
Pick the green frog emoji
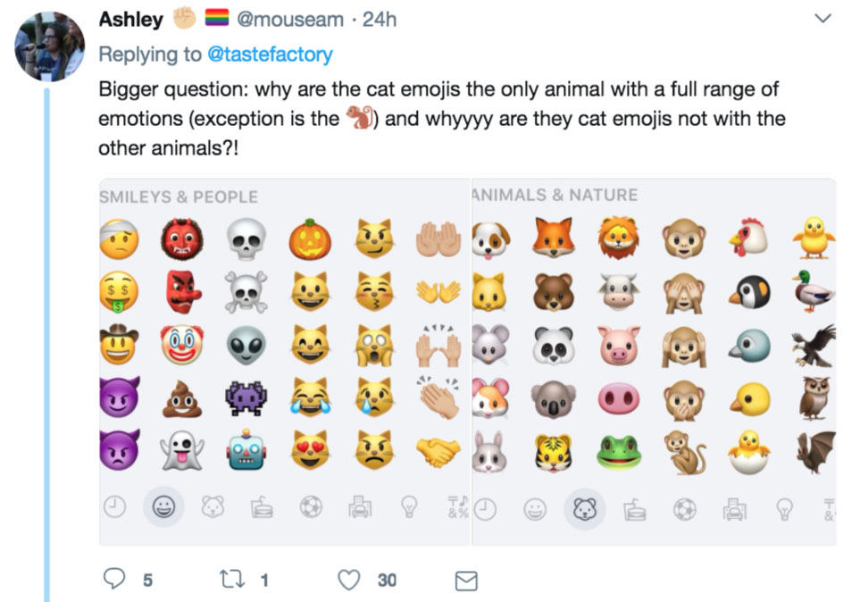click(x=619, y=451)
